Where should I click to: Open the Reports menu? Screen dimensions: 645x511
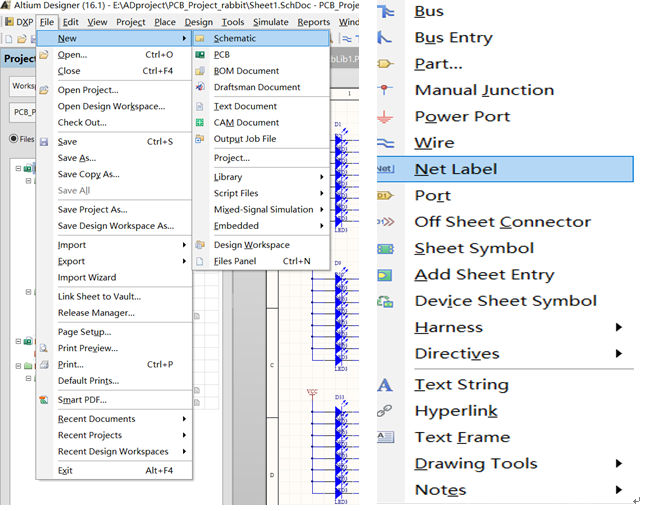point(314,22)
